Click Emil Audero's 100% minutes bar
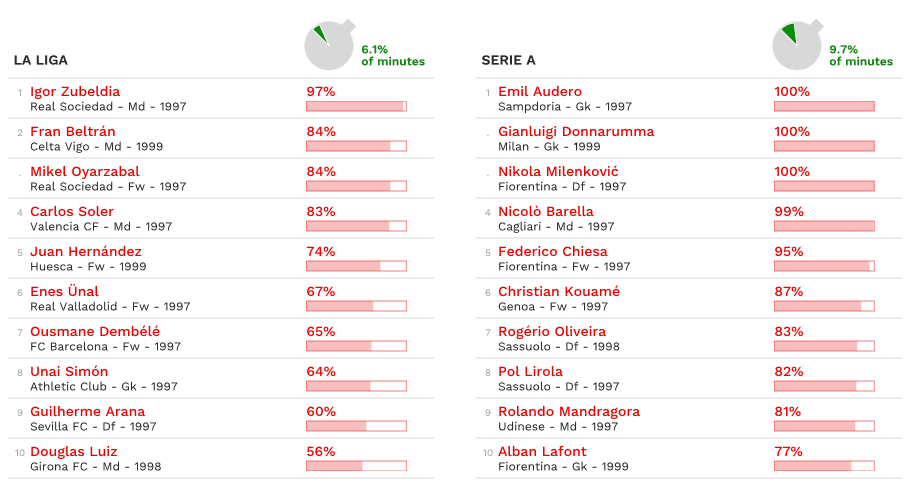The width and height of the screenshot is (914, 494). coord(824,106)
